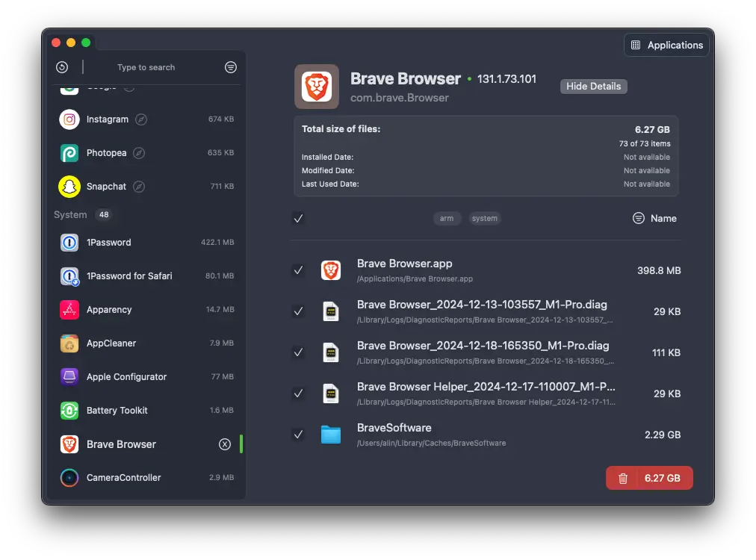Select the Apparency app icon

tap(69, 309)
